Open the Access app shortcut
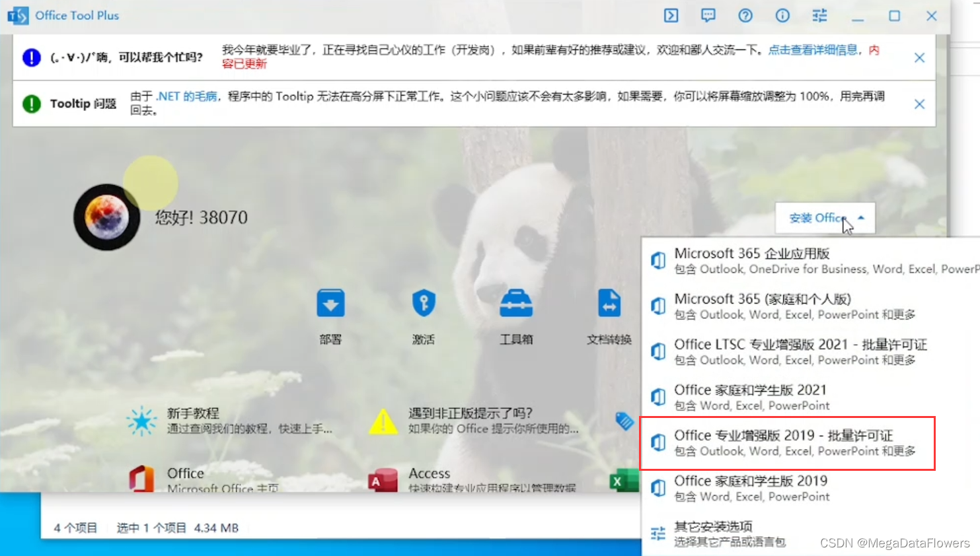This screenshot has width=980, height=556. click(x=472, y=479)
